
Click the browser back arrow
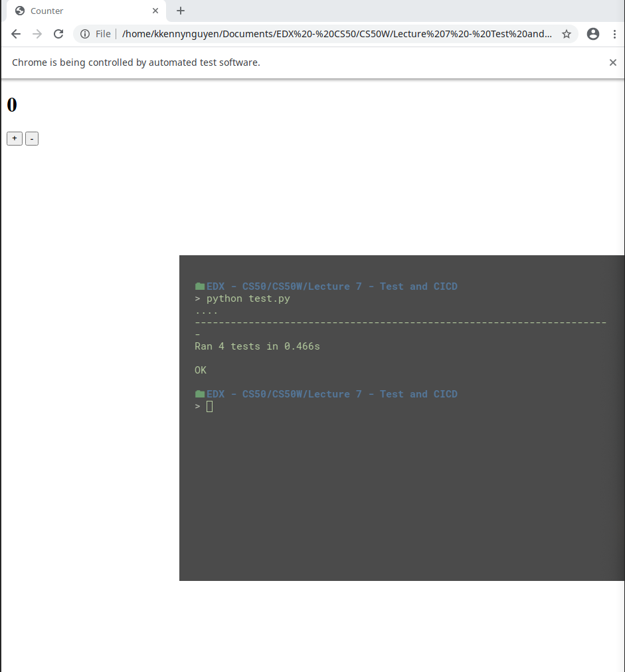click(x=16, y=34)
